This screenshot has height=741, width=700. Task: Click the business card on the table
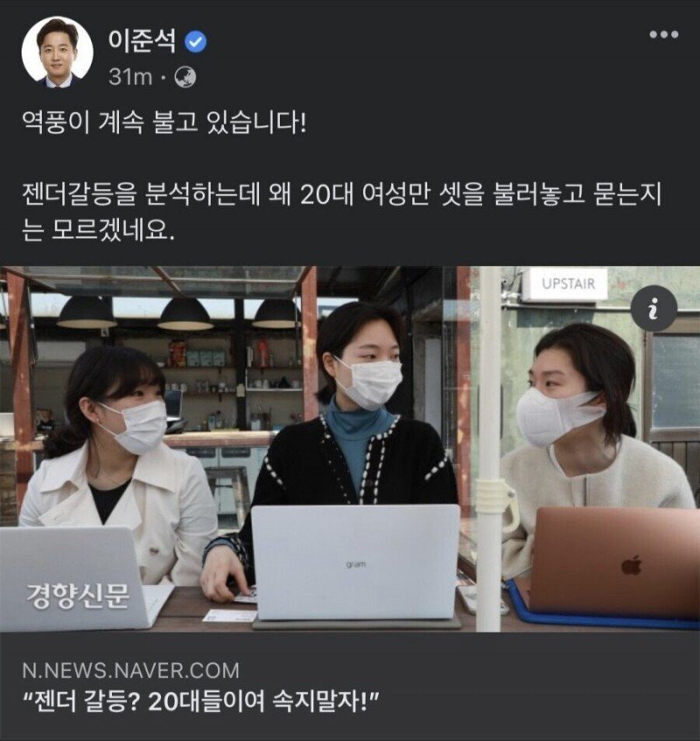tap(229, 615)
